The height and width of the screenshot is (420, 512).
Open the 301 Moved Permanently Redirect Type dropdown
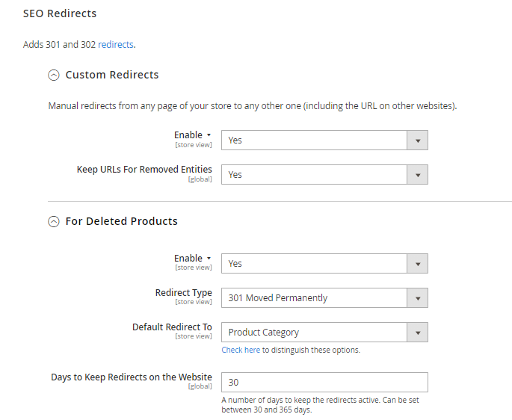click(x=324, y=297)
